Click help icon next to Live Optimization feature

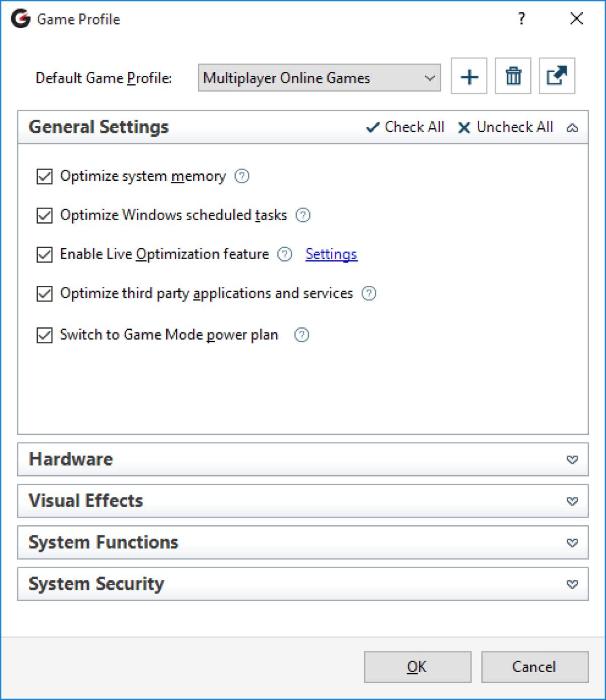(x=285, y=254)
